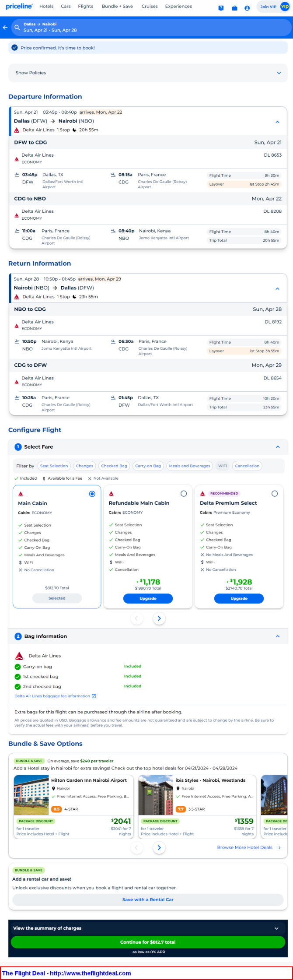The image size is (293, 980).
Task: Click the Delta logo beside DL 8192
Action: (17, 326)
